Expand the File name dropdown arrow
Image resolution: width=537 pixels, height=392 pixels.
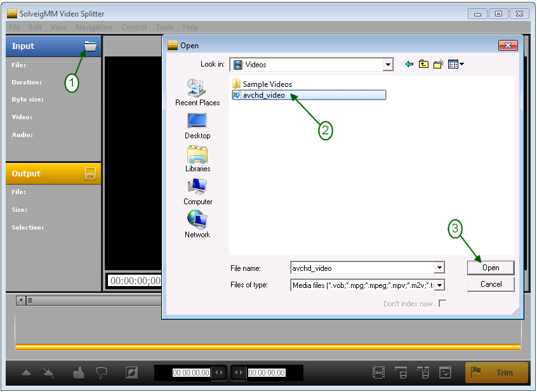(x=439, y=268)
